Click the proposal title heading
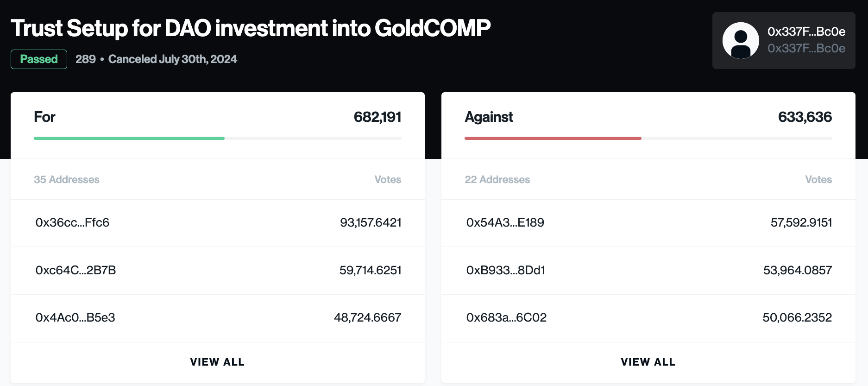Viewport: 868px width, 386px height. click(x=251, y=28)
